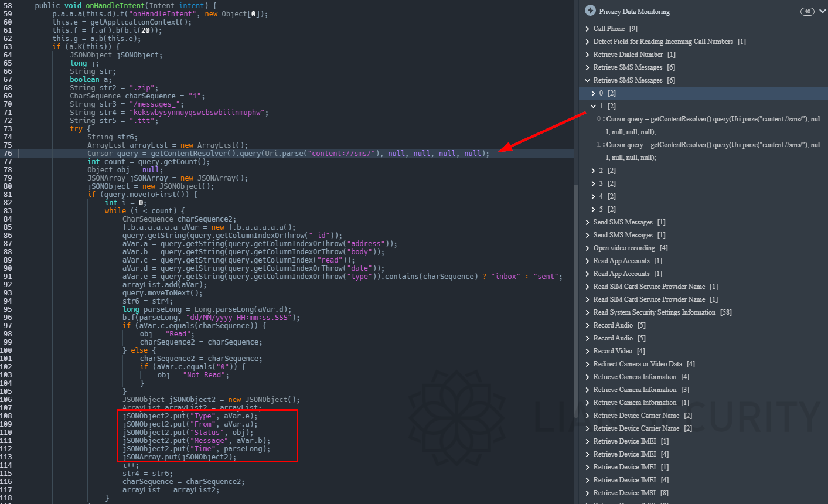This screenshot has width=828, height=504.
Task: Click the Privacy Data Monitoring lightning icon
Action: tap(590, 11)
